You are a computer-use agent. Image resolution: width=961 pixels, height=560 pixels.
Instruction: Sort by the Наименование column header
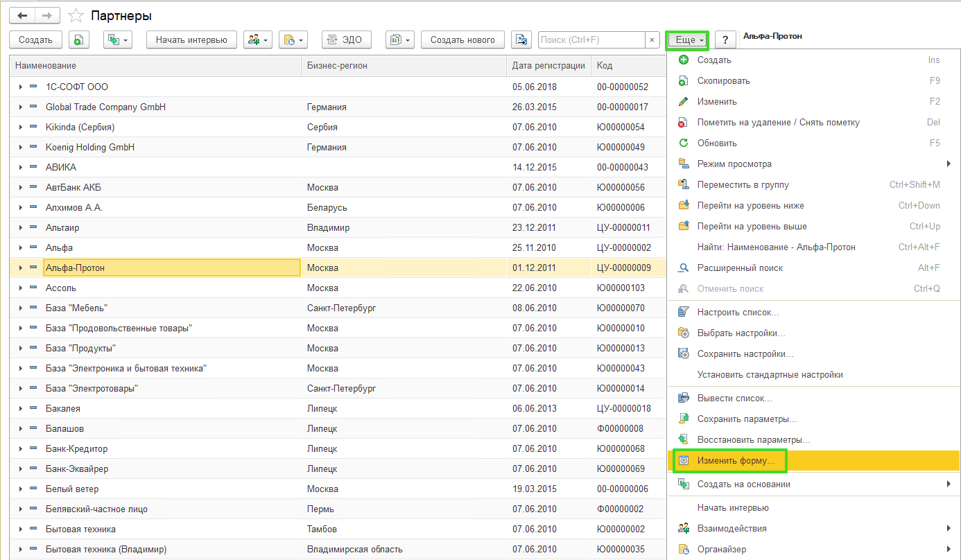coord(155,66)
